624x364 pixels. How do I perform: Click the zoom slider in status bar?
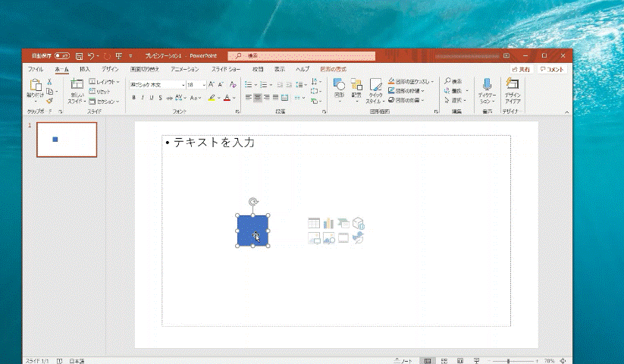(x=508, y=361)
